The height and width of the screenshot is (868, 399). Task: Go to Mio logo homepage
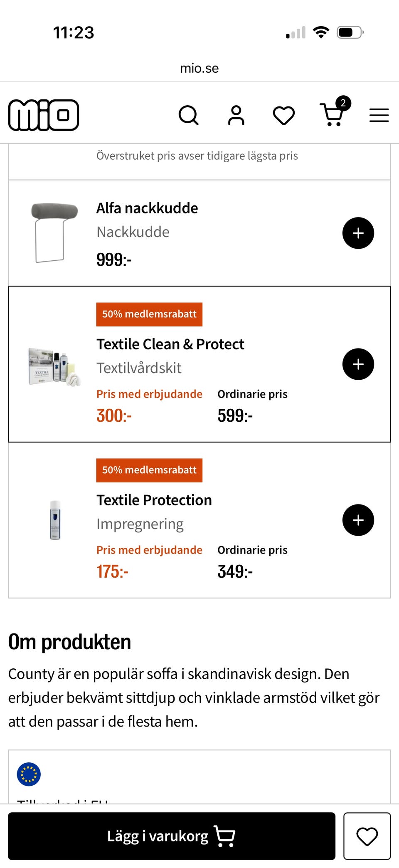tap(44, 115)
